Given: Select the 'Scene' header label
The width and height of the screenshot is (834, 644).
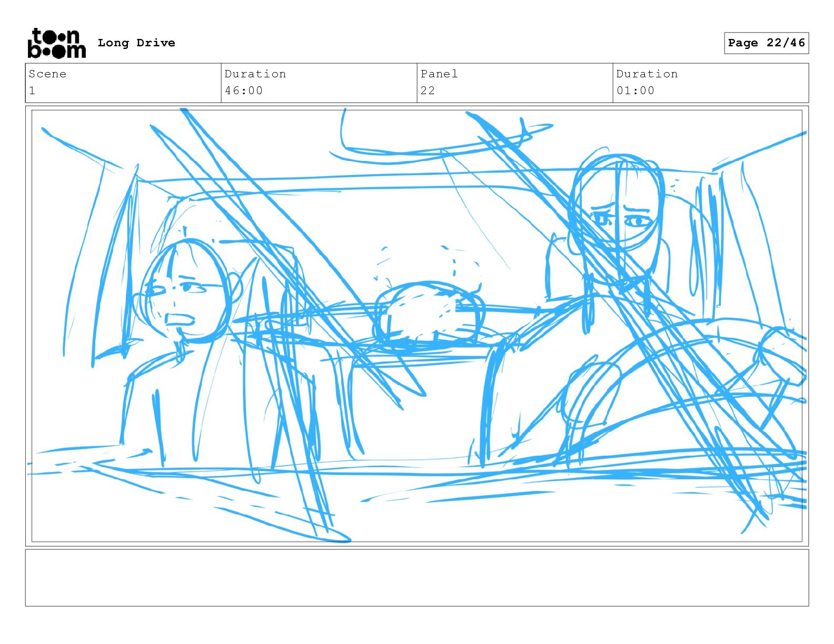Looking at the screenshot, I should pos(47,74).
